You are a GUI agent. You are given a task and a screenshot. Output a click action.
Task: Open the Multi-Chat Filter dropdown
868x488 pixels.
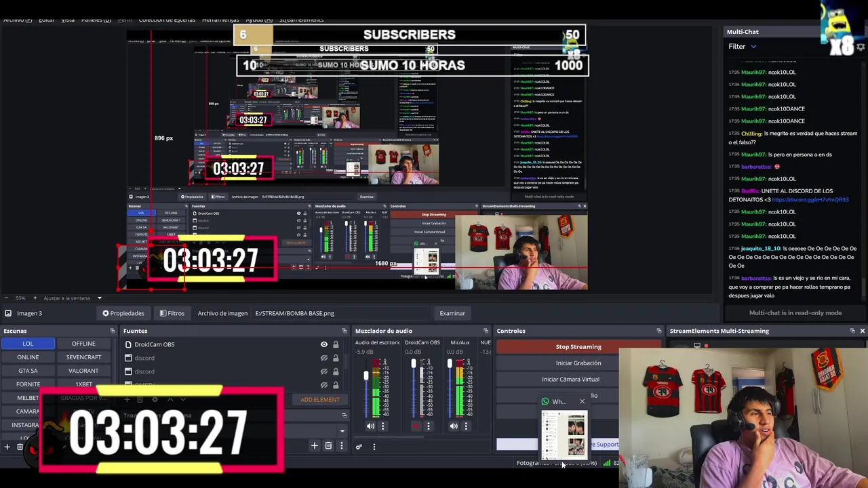pos(743,47)
